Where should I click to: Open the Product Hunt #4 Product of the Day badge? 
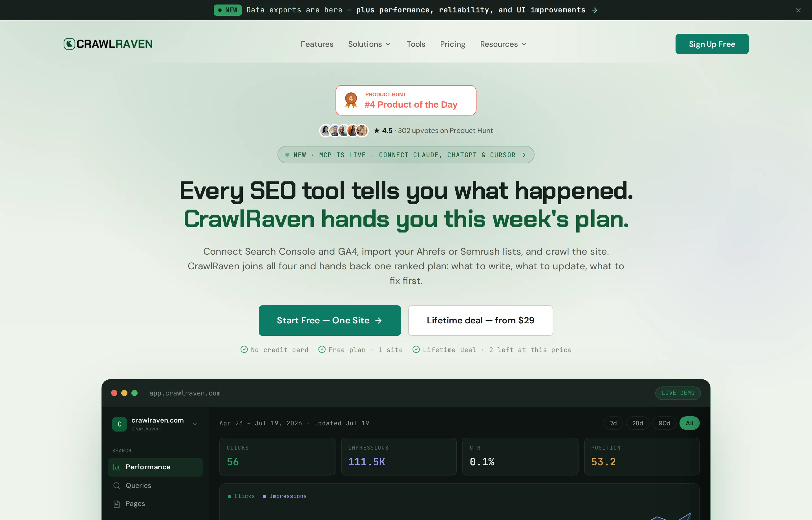click(x=405, y=100)
